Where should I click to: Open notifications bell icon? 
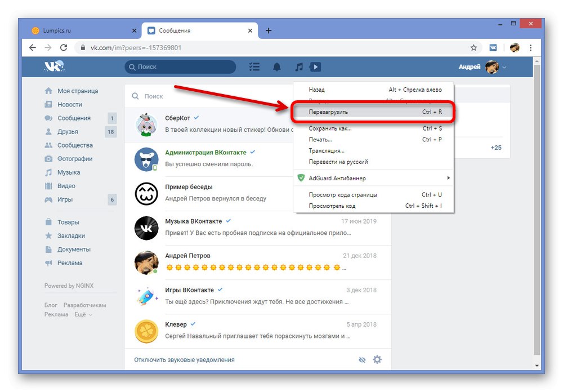[x=277, y=67]
